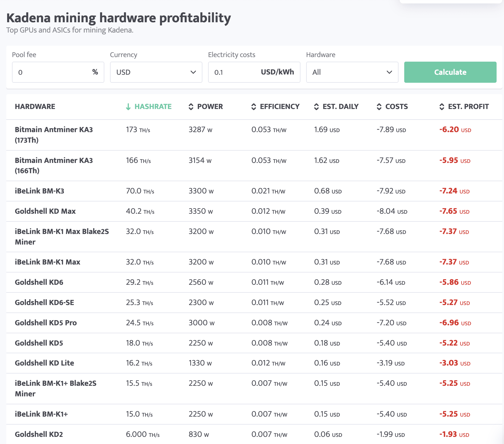Click the HARDWARE column header
504x444 pixels.
tap(35, 106)
